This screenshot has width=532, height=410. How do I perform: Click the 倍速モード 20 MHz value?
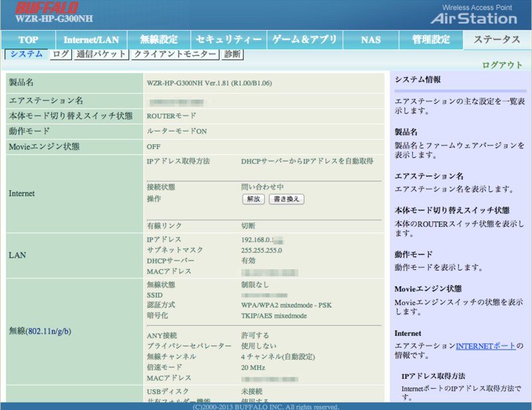[253, 367]
